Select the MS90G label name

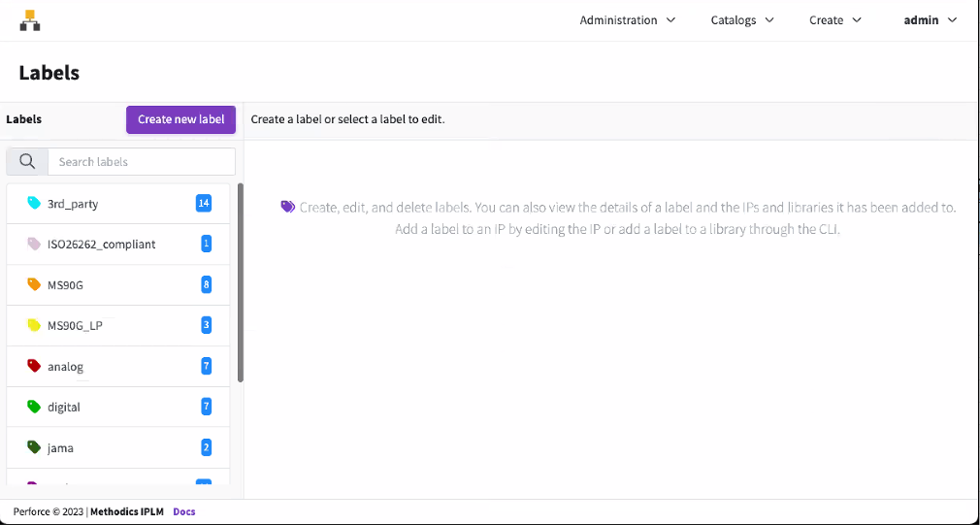click(x=65, y=285)
